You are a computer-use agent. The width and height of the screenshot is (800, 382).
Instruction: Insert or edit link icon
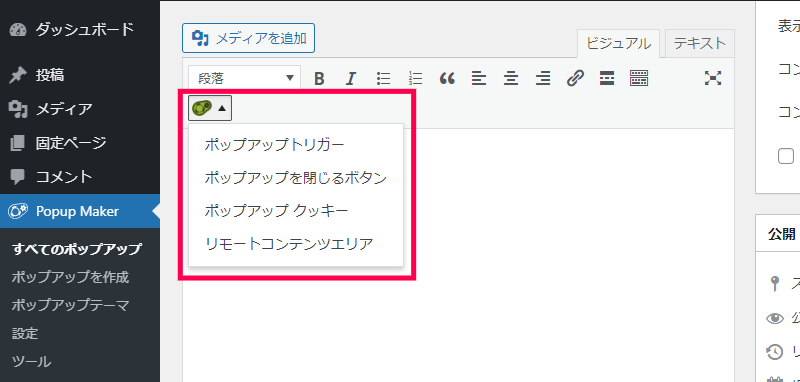[575, 79]
